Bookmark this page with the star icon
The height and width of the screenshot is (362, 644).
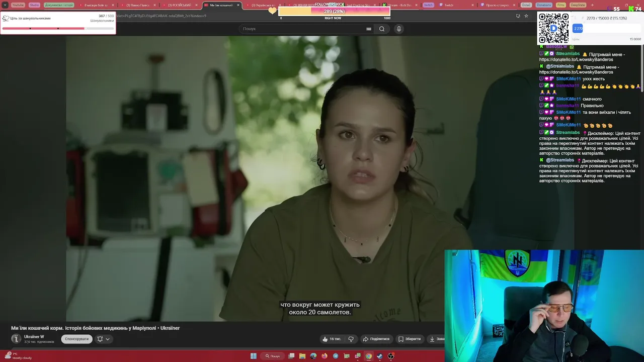[526, 16]
